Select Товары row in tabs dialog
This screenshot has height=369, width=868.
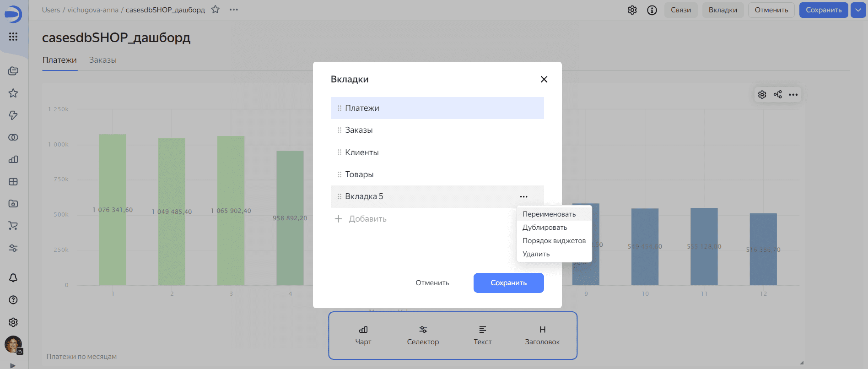(437, 174)
